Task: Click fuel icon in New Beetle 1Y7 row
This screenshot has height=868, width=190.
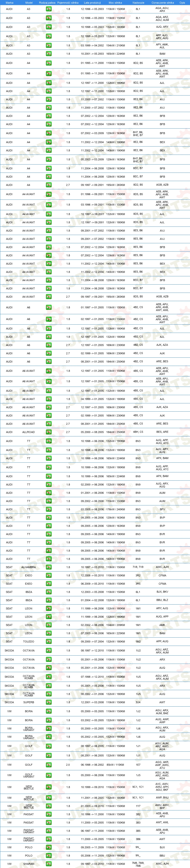Action: [49, 806]
